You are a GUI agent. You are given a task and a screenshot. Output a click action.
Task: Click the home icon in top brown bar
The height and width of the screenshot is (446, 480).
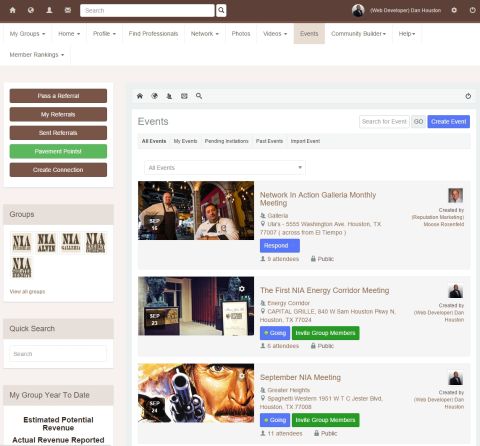(13, 10)
